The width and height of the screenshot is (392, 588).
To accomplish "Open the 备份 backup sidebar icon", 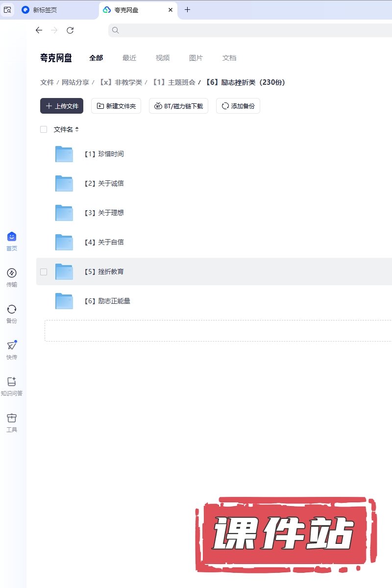I will coord(12,310).
